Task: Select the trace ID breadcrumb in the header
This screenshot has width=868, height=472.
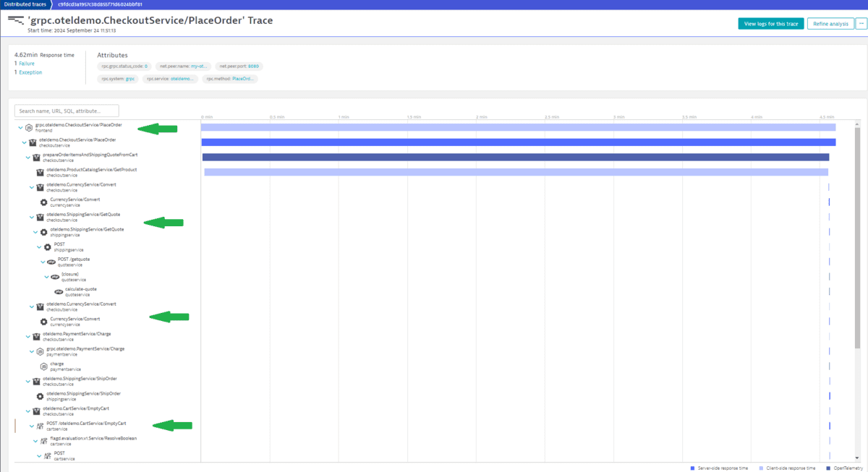Action: (x=99, y=4)
